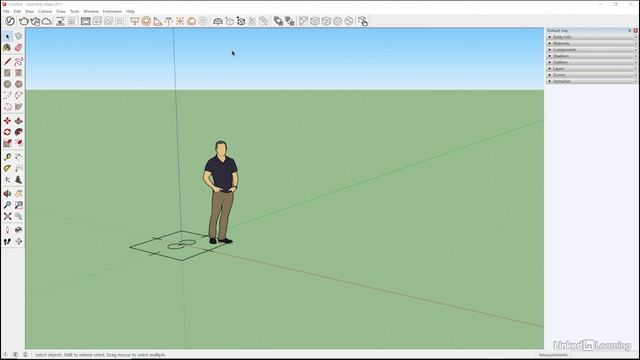Expand the Outliner panel
This screenshot has width=640, height=360.
point(591,62)
